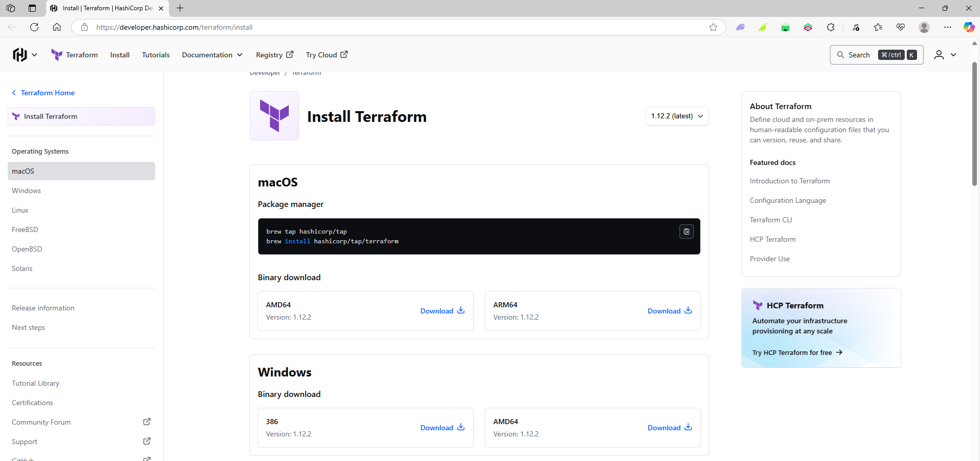Open the browser Favorites list icon

pyautogui.click(x=878, y=27)
